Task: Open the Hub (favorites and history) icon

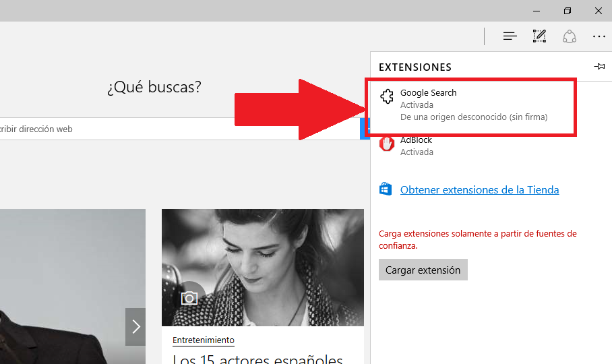Action: point(510,36)
